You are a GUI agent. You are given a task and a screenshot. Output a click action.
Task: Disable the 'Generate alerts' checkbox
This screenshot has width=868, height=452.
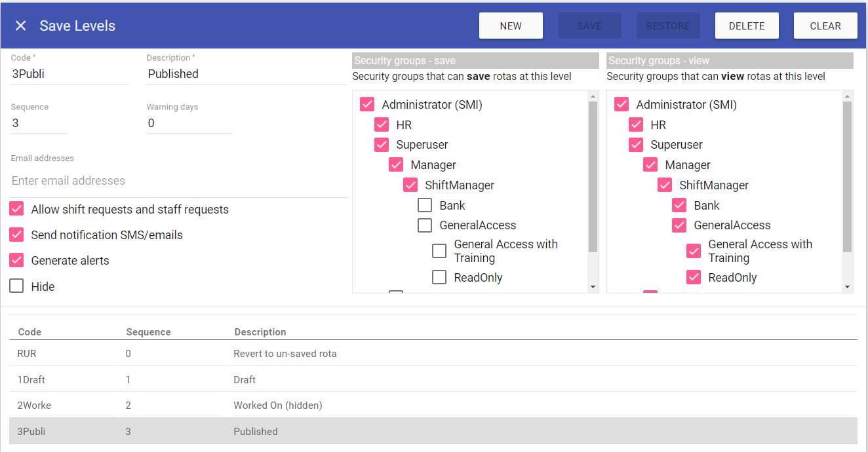point(17,261)
